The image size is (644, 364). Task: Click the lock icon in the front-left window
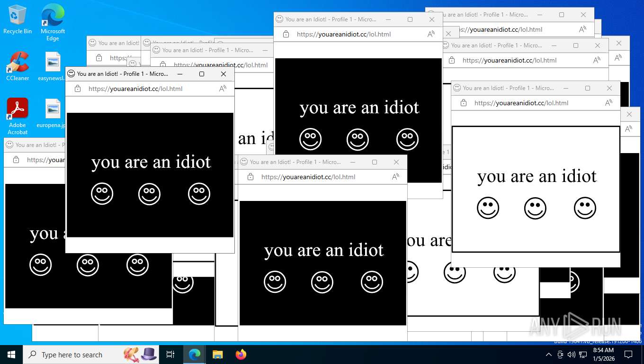78,89
